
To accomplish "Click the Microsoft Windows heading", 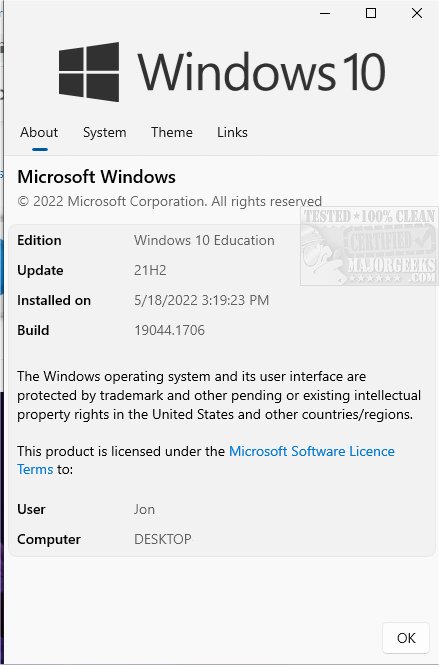I will 96,177.
